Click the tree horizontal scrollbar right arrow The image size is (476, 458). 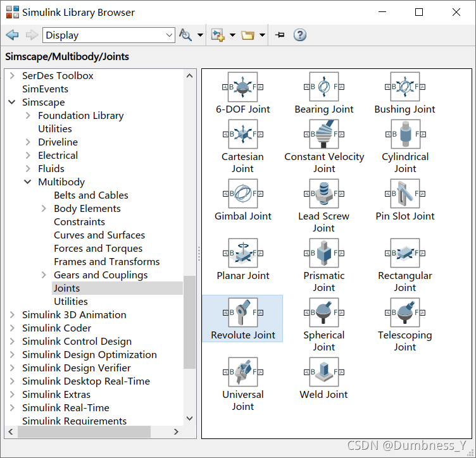pos(176,431)
